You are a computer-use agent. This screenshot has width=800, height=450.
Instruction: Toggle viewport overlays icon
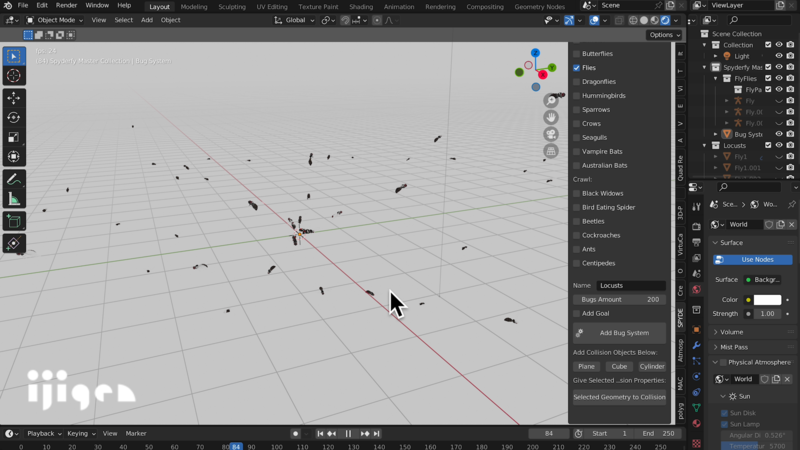click(594, 20)
